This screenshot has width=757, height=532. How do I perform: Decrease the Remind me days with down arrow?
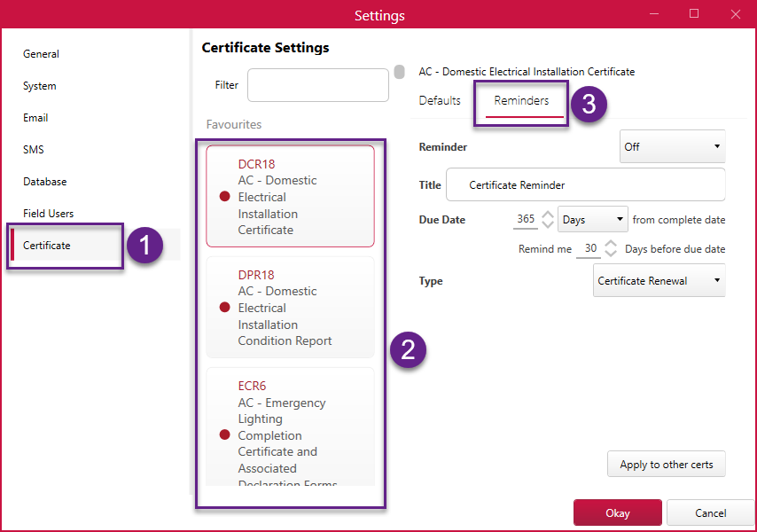609,253
